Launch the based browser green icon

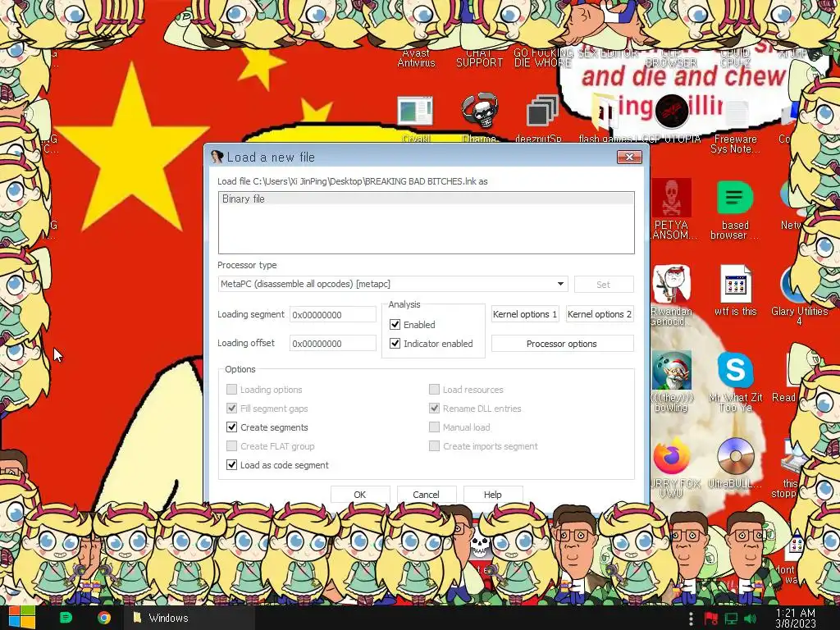pyautogui.click(x=735, y=199)
